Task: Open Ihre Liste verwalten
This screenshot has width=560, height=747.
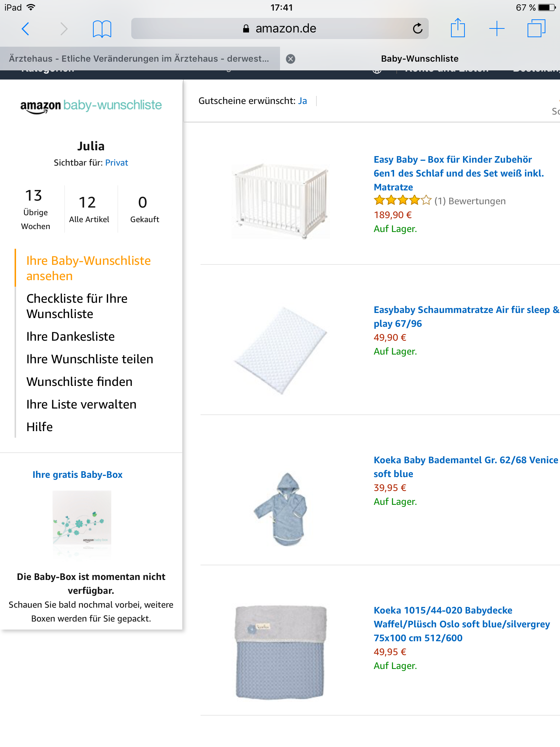Action: tap(81, 404)
